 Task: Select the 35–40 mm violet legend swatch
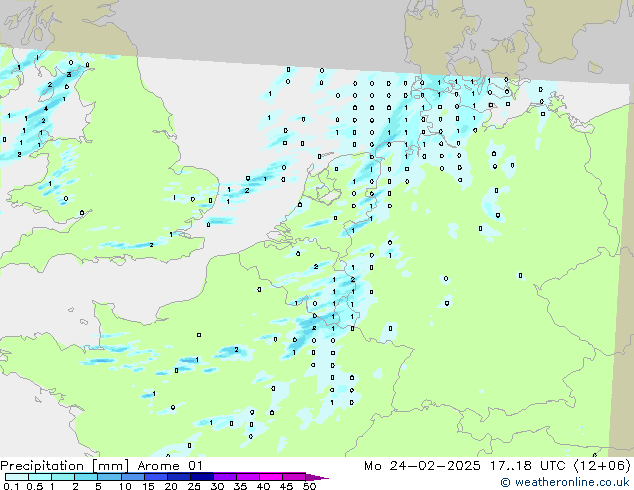pos(247,477)
